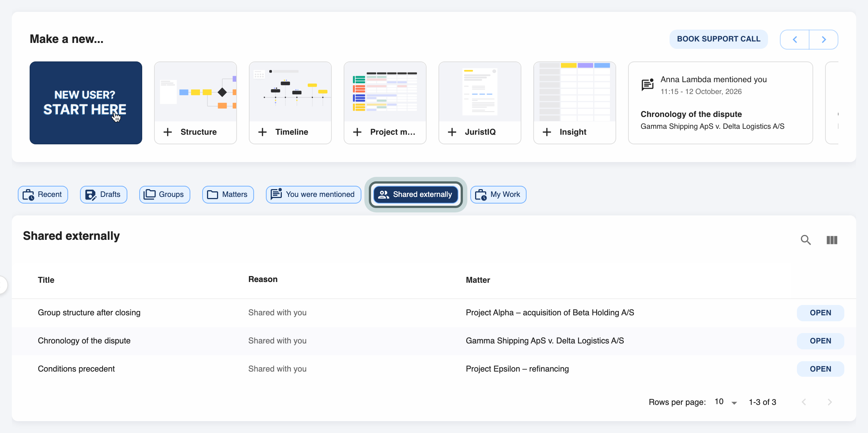Click the mention comment icon beside Anna Lambda
868x433 pixels.
point(647,85)
